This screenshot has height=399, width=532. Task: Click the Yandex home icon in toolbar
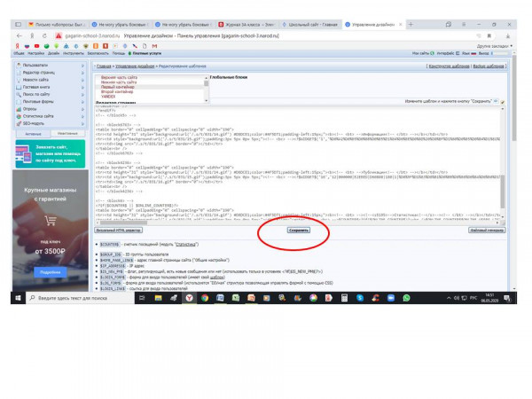pos(32,35)
